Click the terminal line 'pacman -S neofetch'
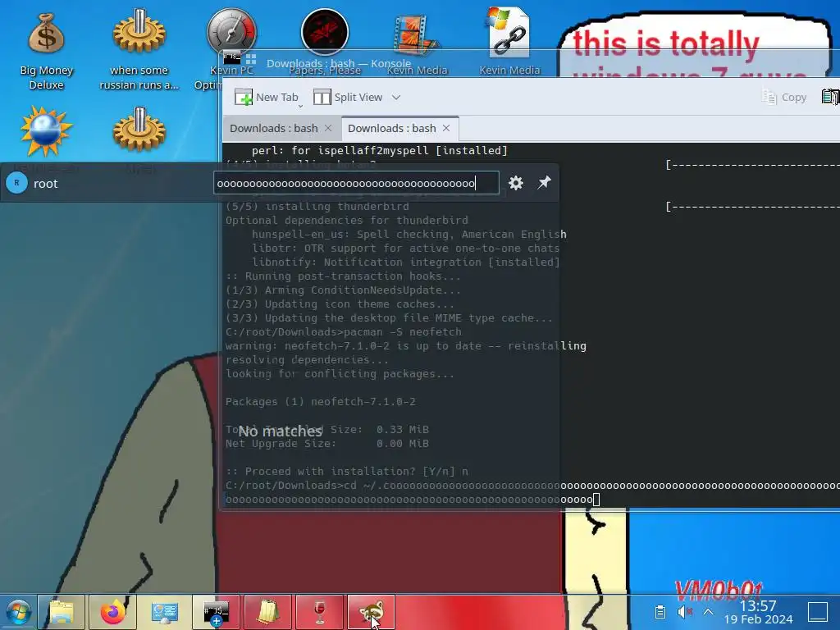Image resolution: width=840 pixels, height=630 pixels. tap(344, 332)
